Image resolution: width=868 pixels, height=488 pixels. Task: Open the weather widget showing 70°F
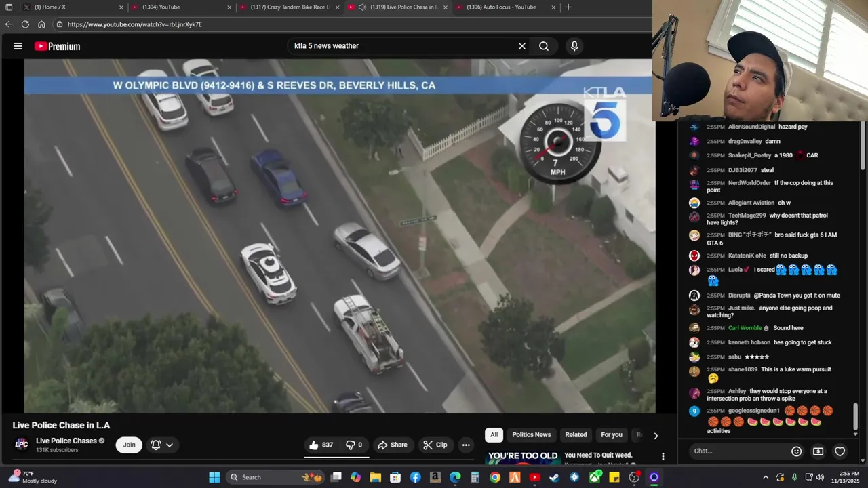[33, 477]
